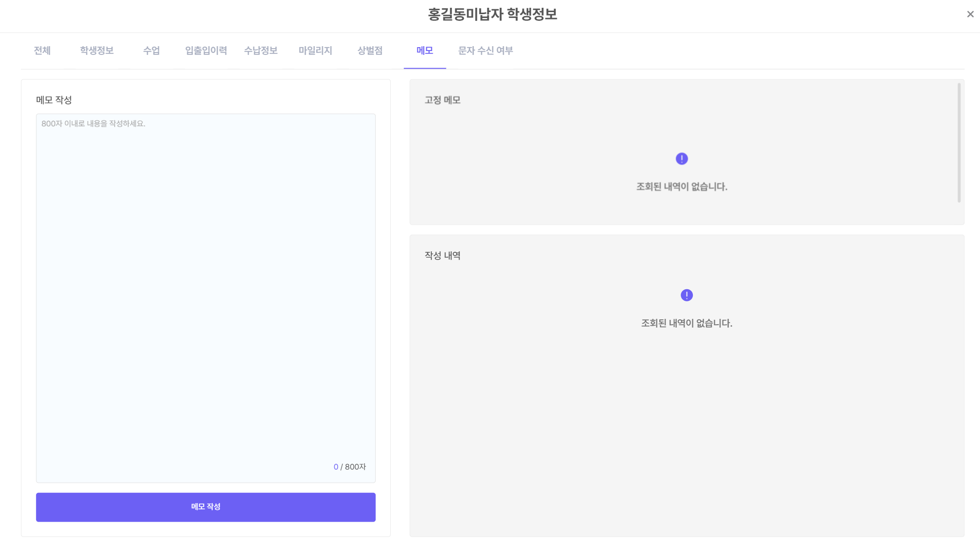Click the 고정 메모 heading
This screenshot has width=980, height=558.
442,100
